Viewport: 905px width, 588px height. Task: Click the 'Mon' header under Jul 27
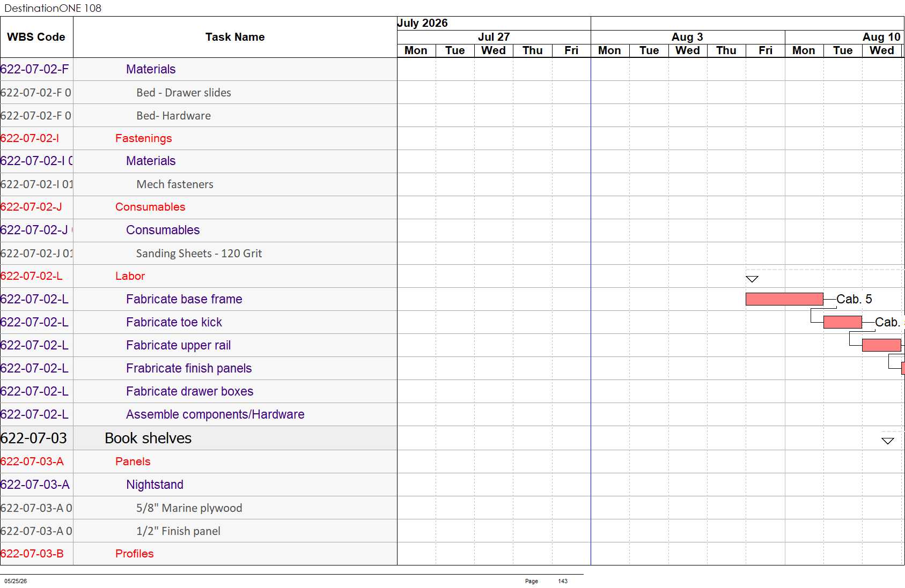tap(416, 50)
